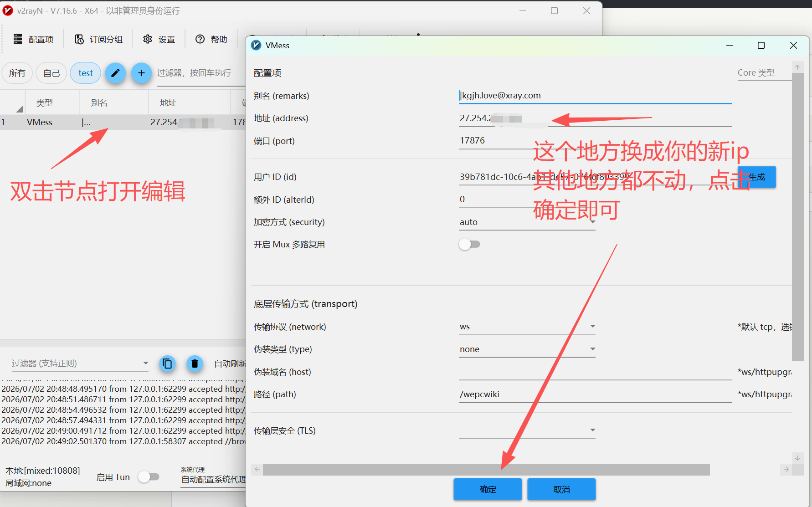Open the 订阅分组 menu
The height and width of the screenshot is (507, 812).
point(98,39)
